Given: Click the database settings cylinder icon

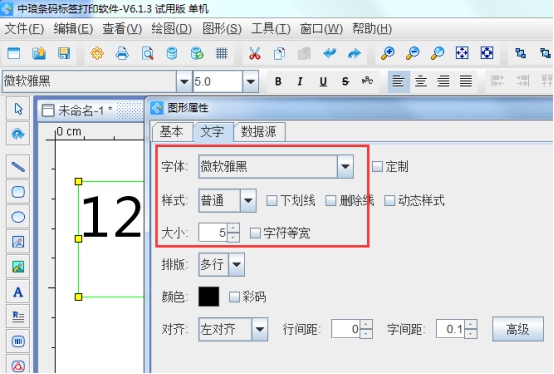Looking at the screenshot, I should click(172, 54).
